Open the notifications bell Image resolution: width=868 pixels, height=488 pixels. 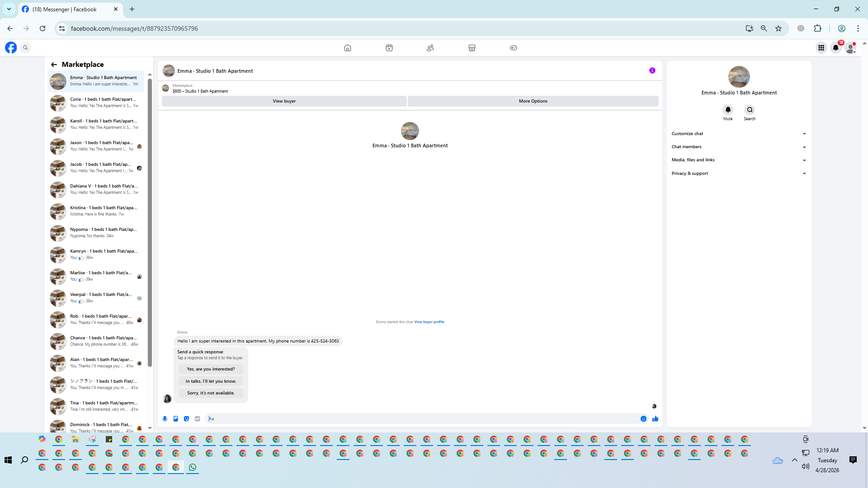click(836, 47)
